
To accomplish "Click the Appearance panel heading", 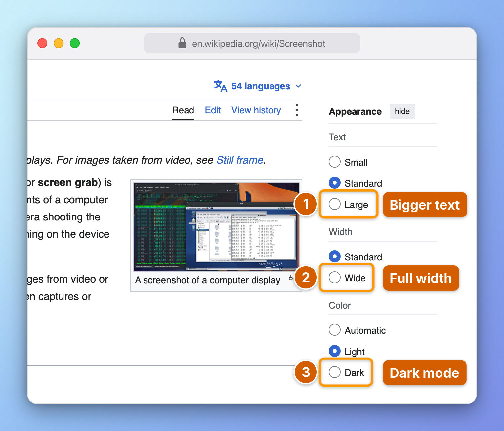I will pos(355,112).
